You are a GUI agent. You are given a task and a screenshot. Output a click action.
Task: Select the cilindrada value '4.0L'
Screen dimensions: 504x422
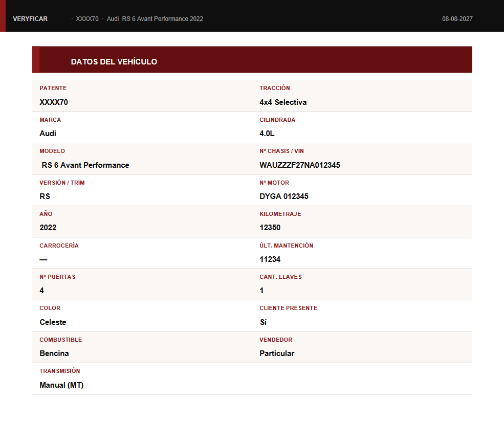(x=267, y=134)
